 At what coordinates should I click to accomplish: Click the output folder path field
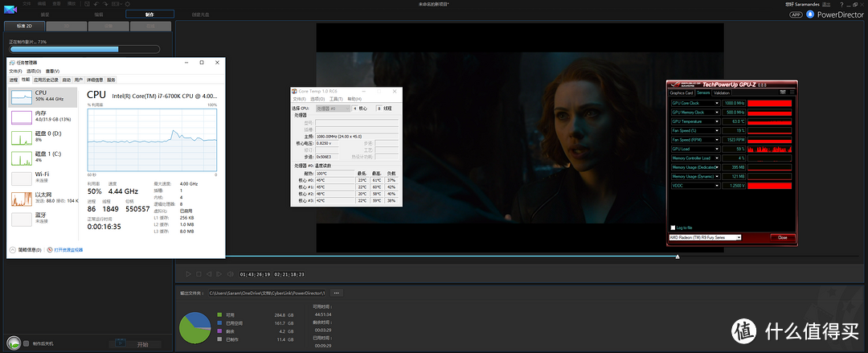coord(267,293)
